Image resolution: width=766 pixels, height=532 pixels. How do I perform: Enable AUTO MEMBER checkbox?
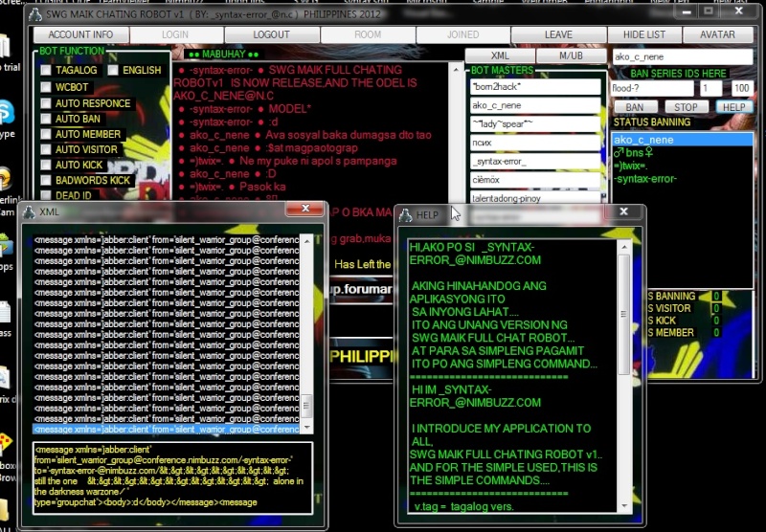[46, 134]
